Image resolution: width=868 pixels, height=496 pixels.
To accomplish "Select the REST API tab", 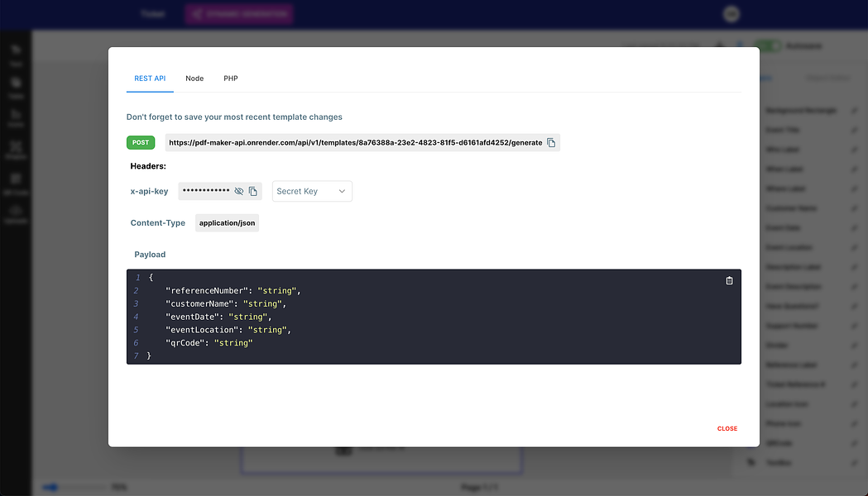I will pos(150,79).
